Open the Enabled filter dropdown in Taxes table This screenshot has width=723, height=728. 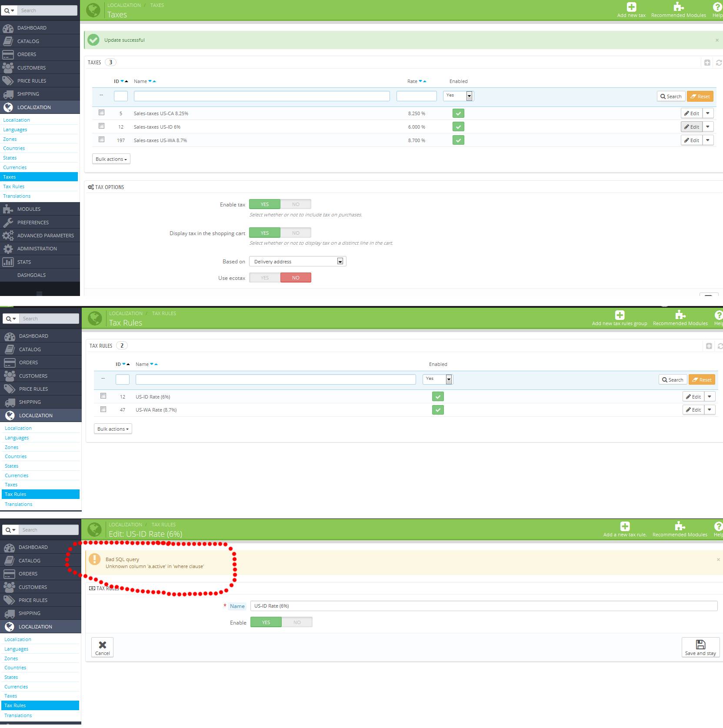458,96
